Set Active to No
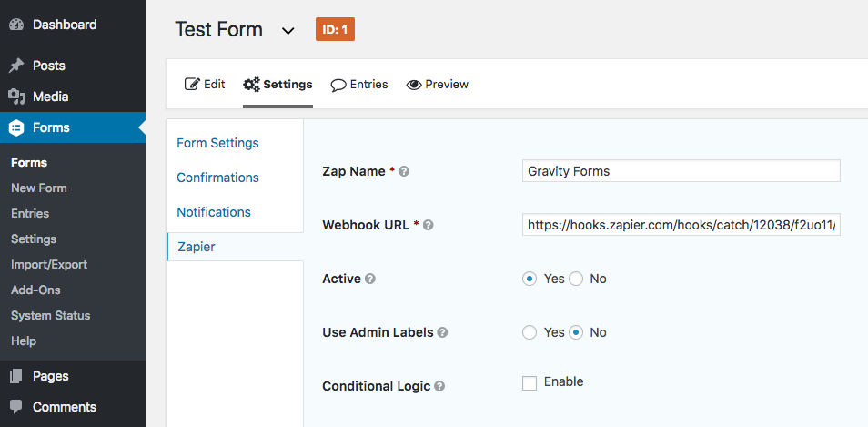The height and width of the screenshot is (427, 868). click(x=576, y=280)
